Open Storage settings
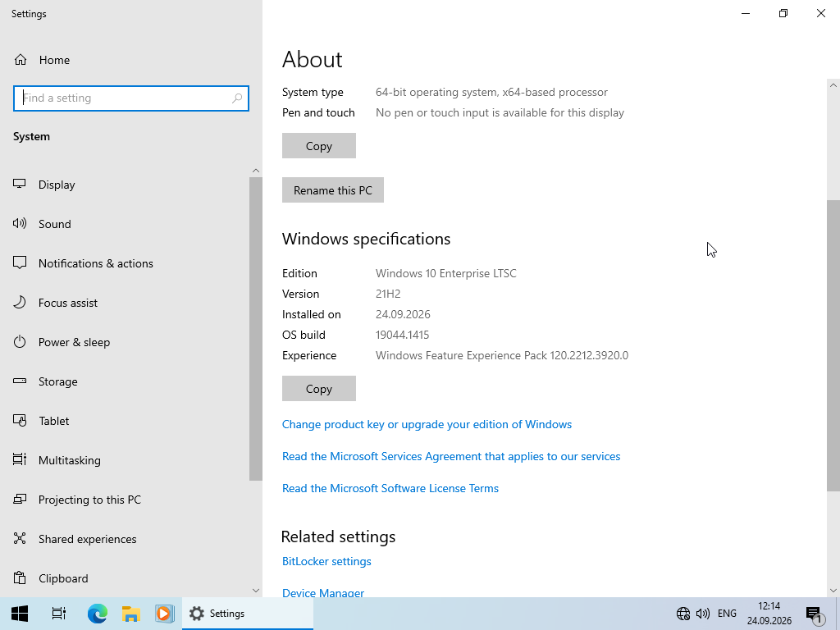 (x=125, y=381)
